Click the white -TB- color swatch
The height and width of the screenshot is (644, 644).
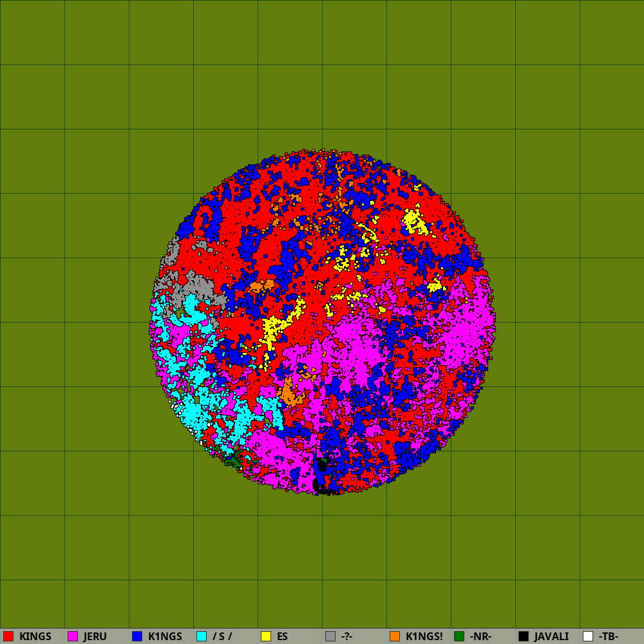[x=588, y=636]
